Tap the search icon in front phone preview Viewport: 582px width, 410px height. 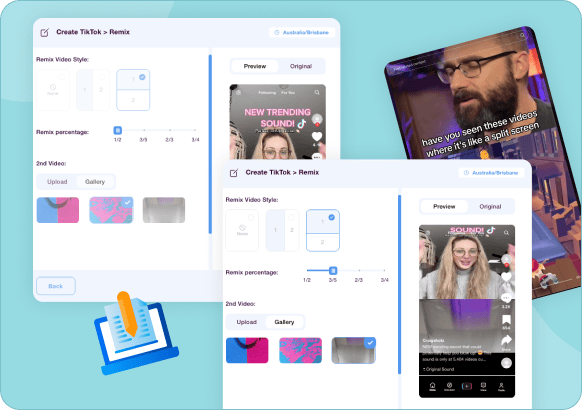pos(506,233)
